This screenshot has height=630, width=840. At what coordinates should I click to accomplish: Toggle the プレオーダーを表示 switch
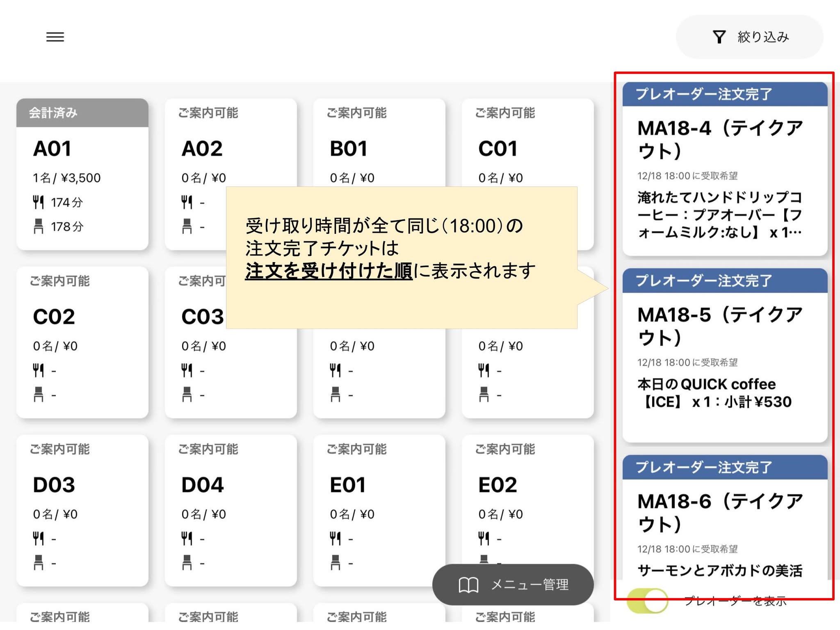(x=648, y=601)
